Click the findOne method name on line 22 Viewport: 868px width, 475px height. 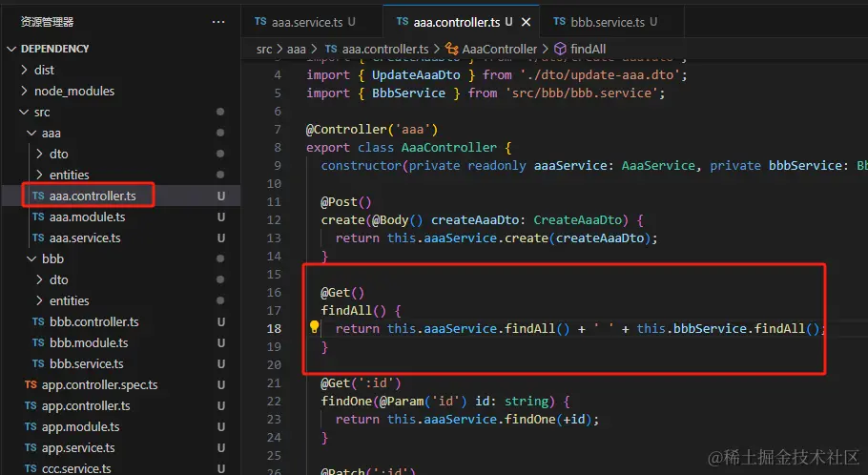346,402
